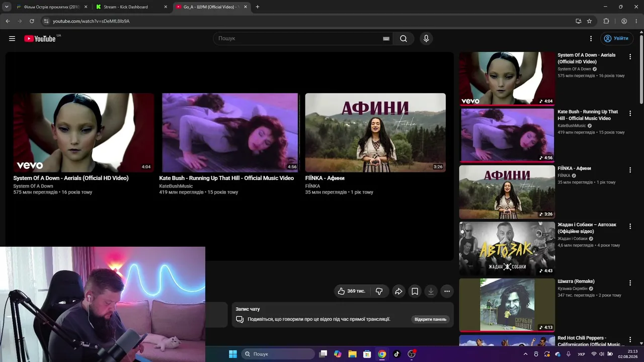
Task: Save the video with the bookmark icon
Action: 415,291
